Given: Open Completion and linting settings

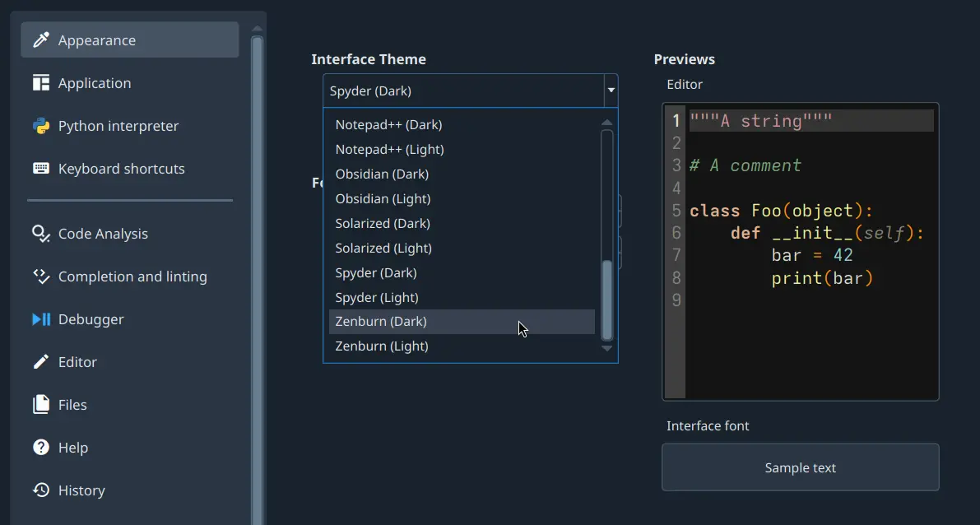Looking at the screenshot, I should [x=130, y=276].
